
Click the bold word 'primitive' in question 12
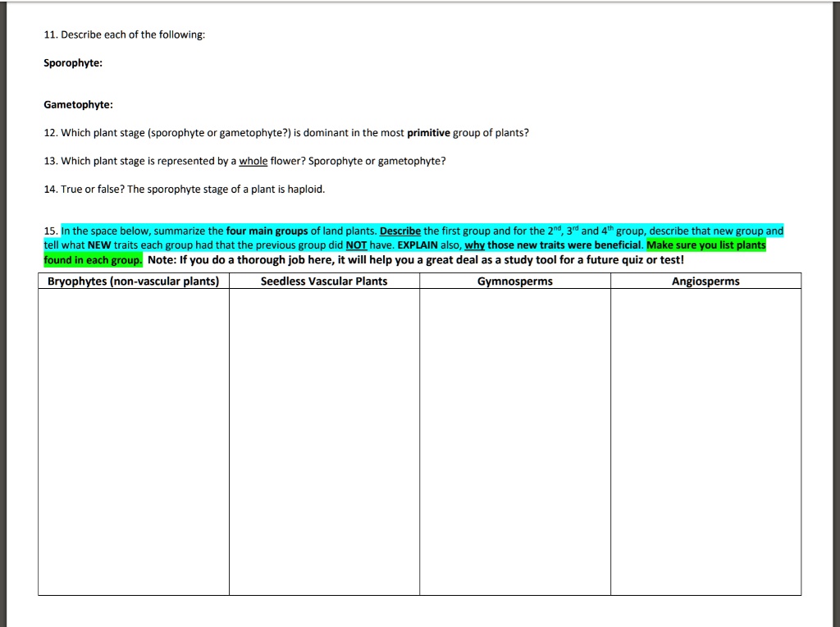(428, 133)
